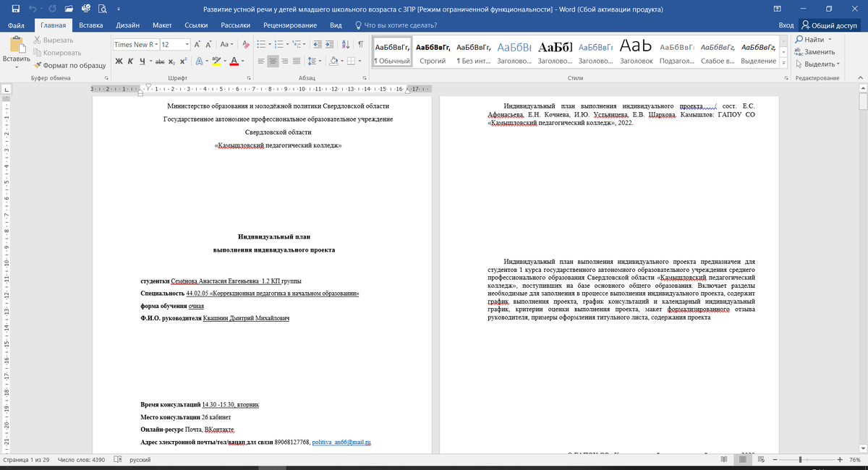Expand the styles gallery More arrow
This screenshot has width=868, height=470.
785,65
